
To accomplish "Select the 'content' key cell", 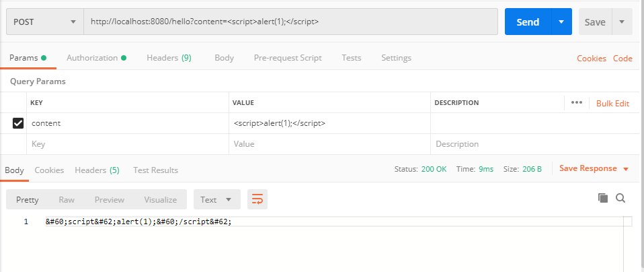I will (128, 123).
